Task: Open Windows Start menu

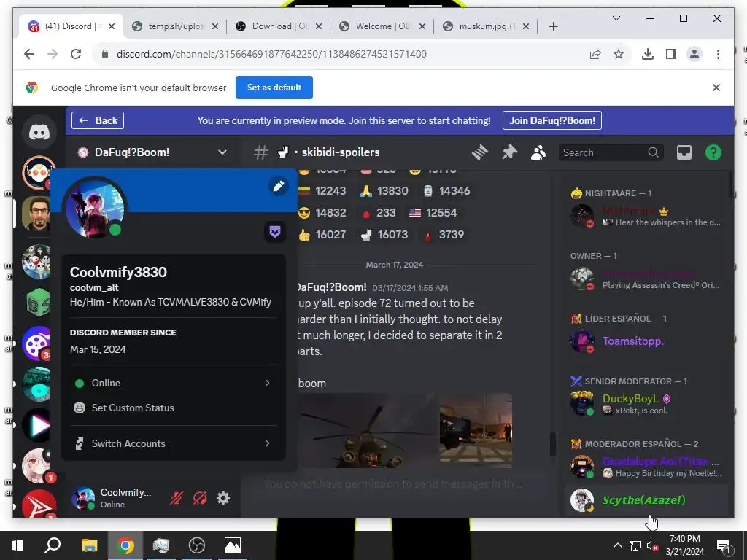Action: (x=18, y=545)
